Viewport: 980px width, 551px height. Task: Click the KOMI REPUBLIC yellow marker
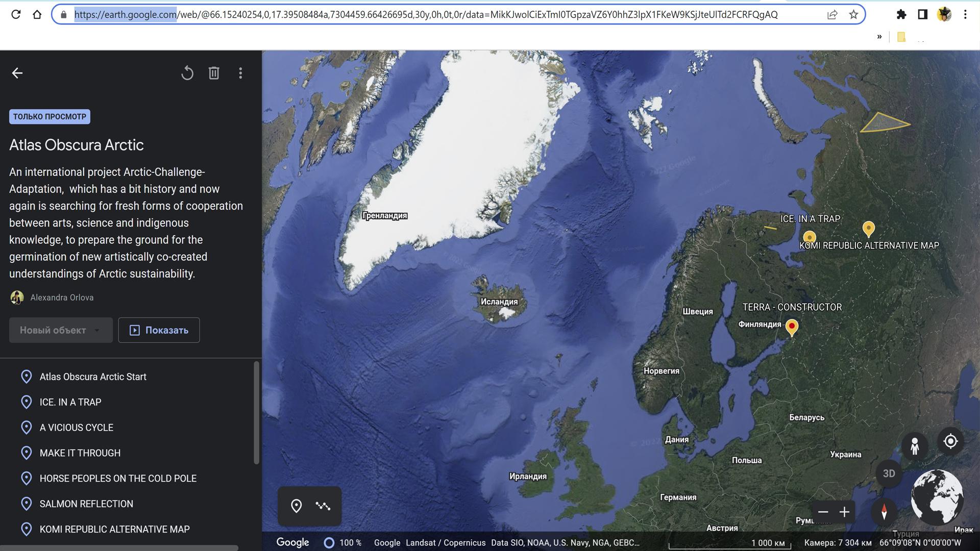click(869, 229)
